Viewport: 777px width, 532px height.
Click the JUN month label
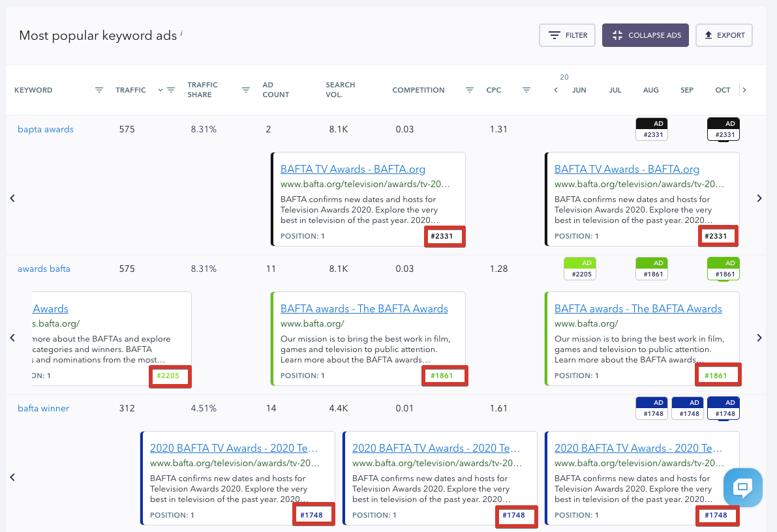[579, 90]
